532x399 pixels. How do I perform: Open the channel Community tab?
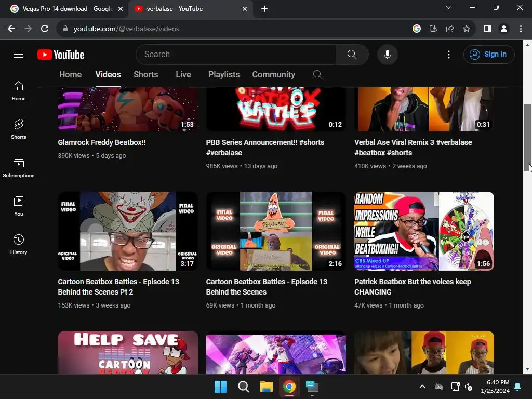273,75
